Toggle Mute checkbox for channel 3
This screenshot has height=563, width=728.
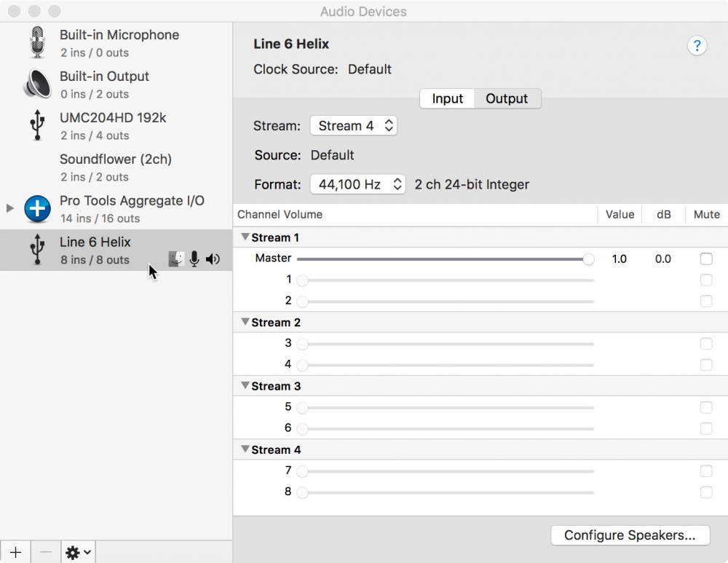point(705,343)
